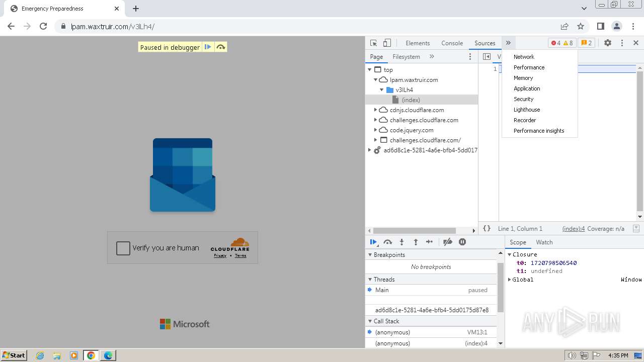Collapse the Breakpoints section
Viewport: 644px width, 362px height.
pyautogui.click(x=369, y=255)
